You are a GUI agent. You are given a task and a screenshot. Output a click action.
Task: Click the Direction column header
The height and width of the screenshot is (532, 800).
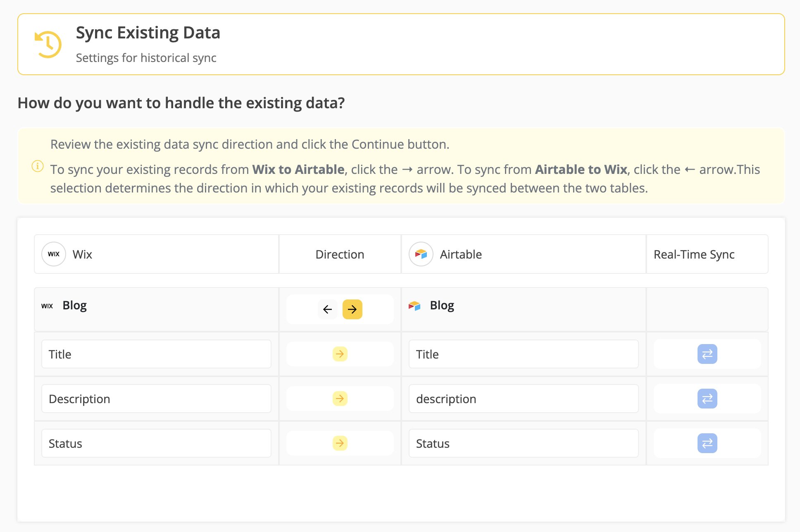[x=340, y=254]
